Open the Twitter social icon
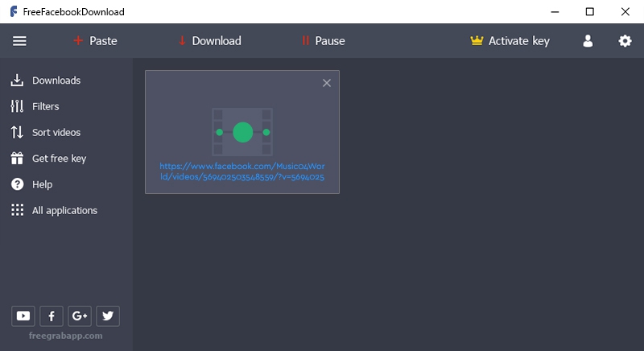 click(x=108, y=316)
